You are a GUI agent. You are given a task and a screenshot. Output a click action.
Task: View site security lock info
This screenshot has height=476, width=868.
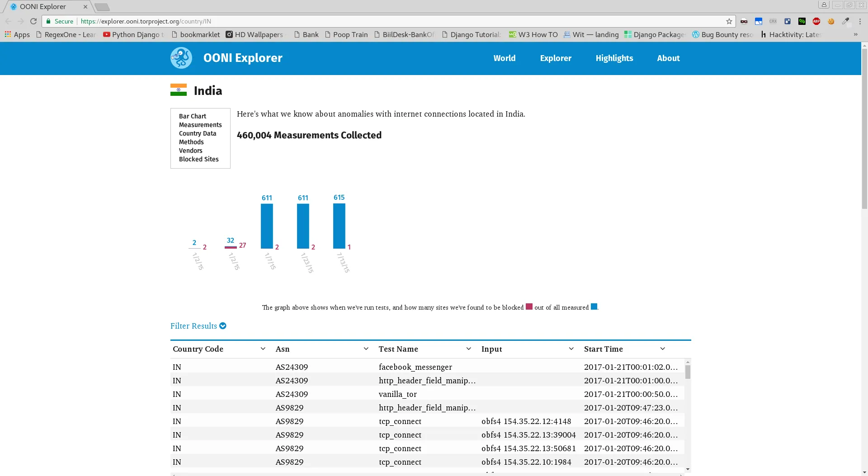(x=48, y=21)
